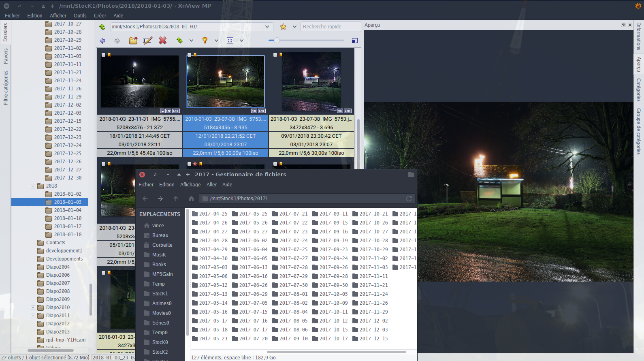Open the Outils menu
Viewport: 644px width, 361px height.
pos(80,16)
